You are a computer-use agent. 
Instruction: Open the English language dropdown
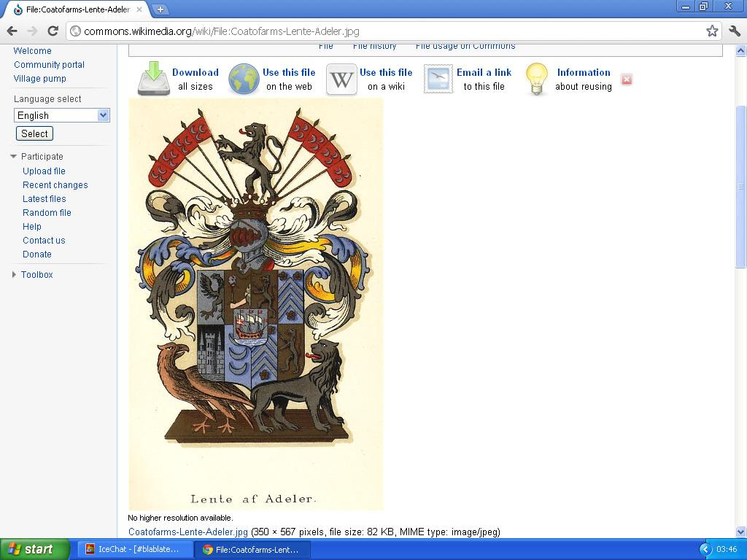[62, 115]
